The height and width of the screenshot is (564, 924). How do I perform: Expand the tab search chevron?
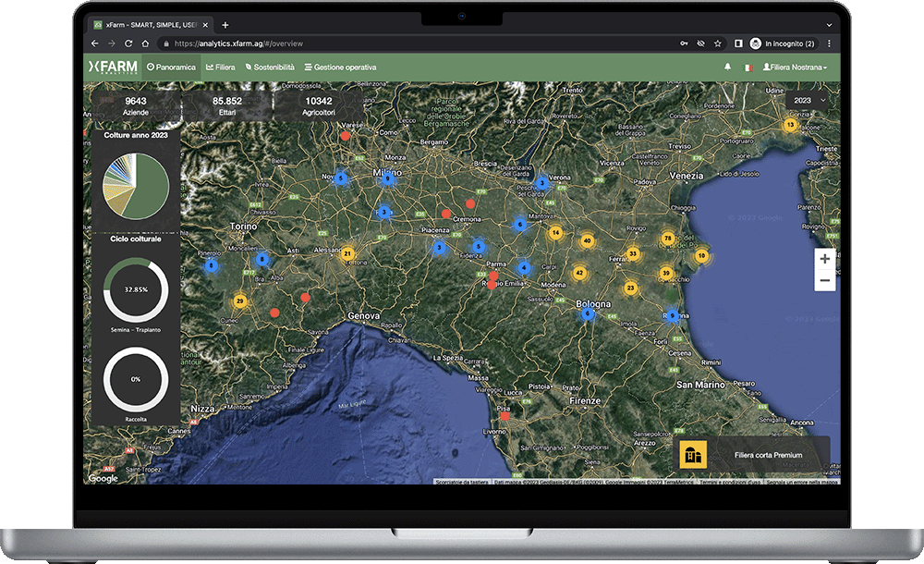[829, 25]
